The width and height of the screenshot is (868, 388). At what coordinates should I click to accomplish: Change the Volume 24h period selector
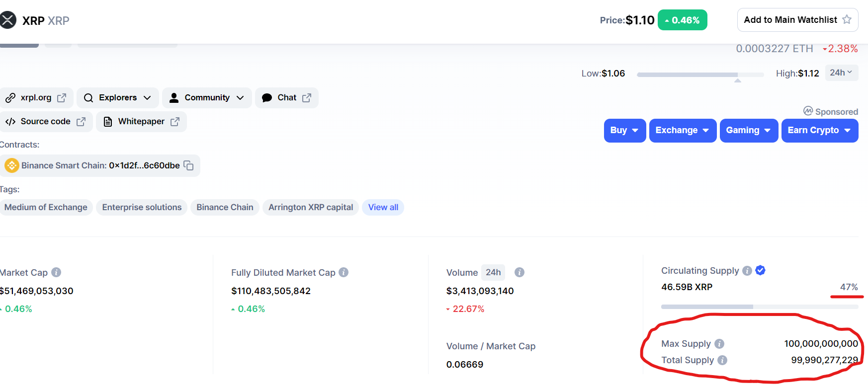(493, 272)
